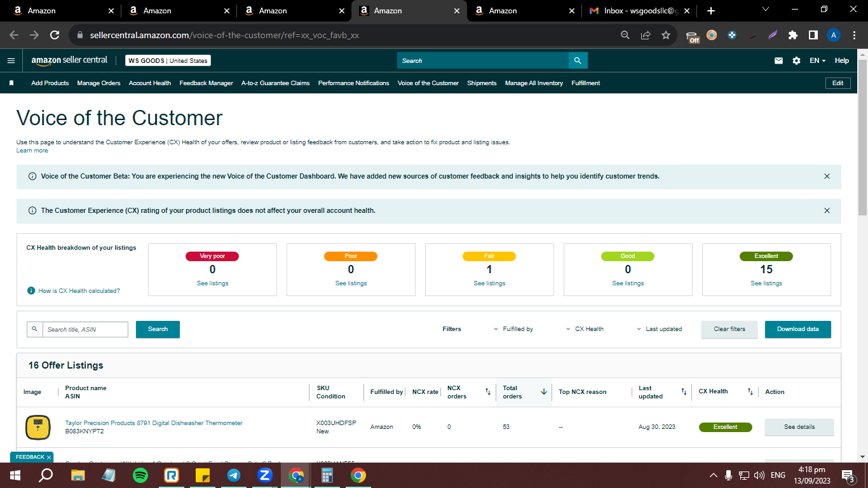This screenshot has height=488, width=868.
Task: Open the Chrome profile A avatar
Action: click(834, 36)
